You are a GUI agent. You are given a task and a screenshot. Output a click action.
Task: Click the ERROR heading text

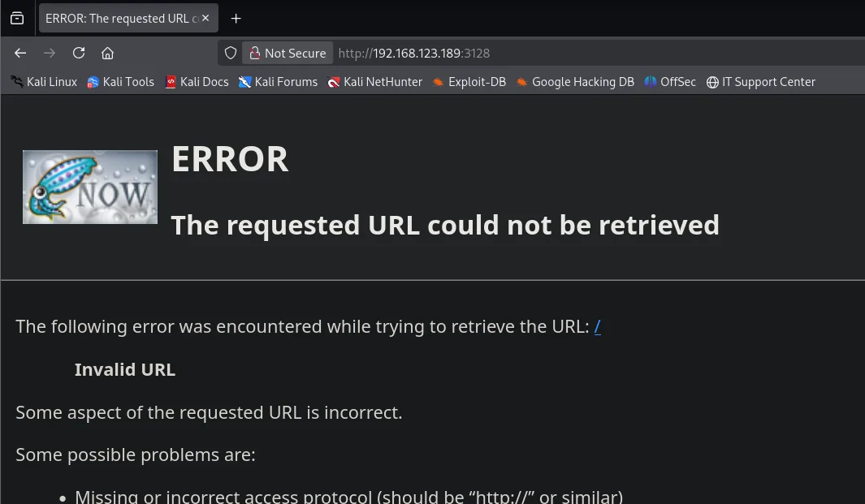230,159
